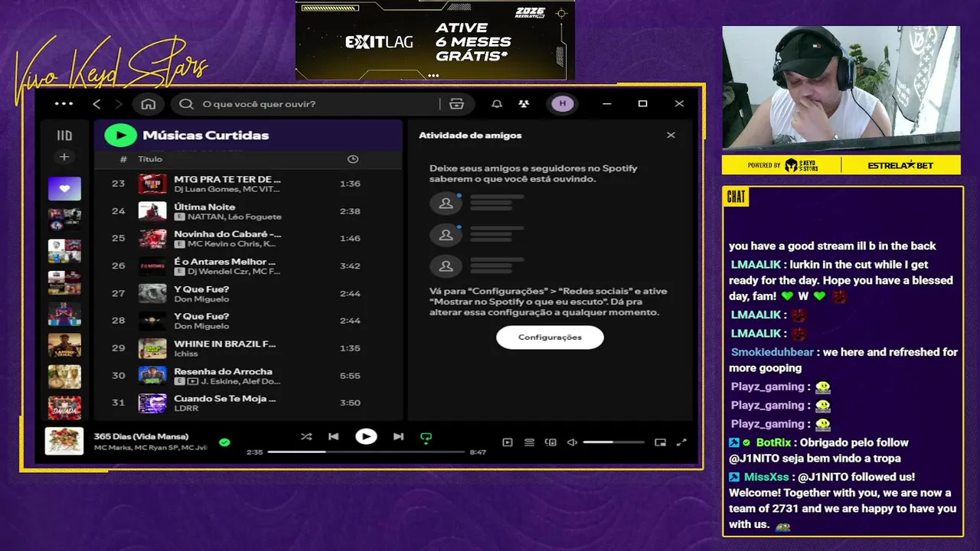
Task: Click the chat username 'MissXss'
Action: click(766, 477)
